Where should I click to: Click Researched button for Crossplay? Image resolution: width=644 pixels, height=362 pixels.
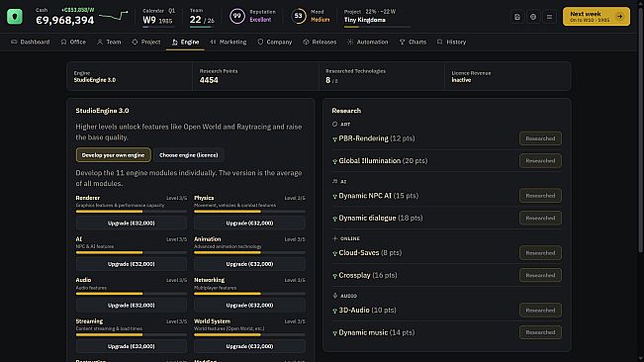pos(540,275)
